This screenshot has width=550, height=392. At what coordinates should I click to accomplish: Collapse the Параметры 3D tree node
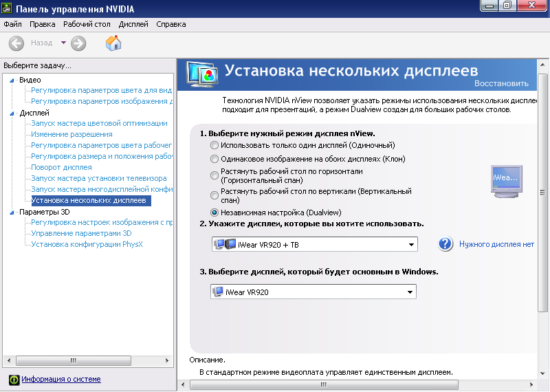[12, 213]
